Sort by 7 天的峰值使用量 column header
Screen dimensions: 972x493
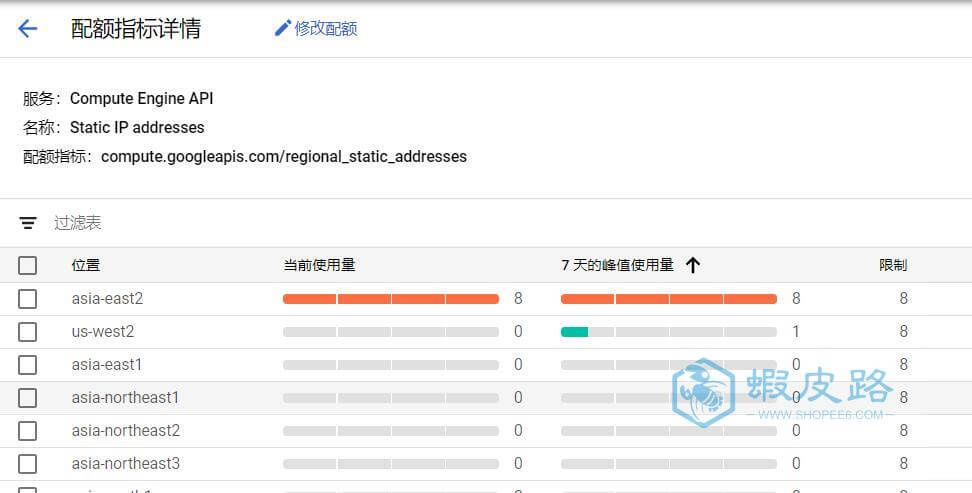(617, 265)
